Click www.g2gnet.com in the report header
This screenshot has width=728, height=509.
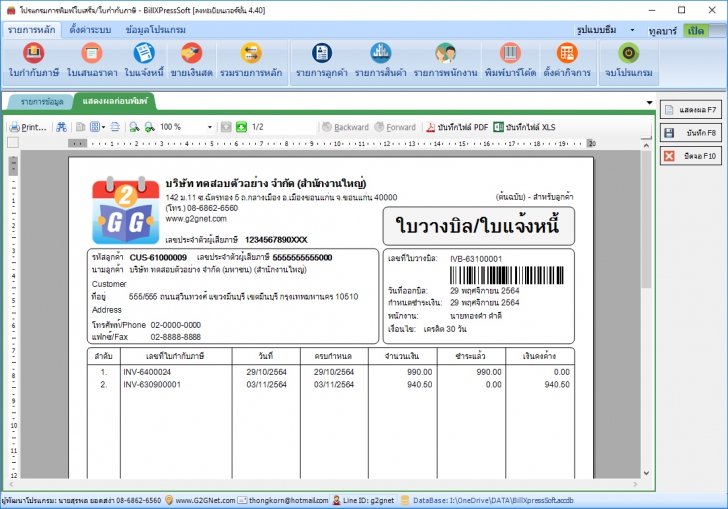point(196,219)
